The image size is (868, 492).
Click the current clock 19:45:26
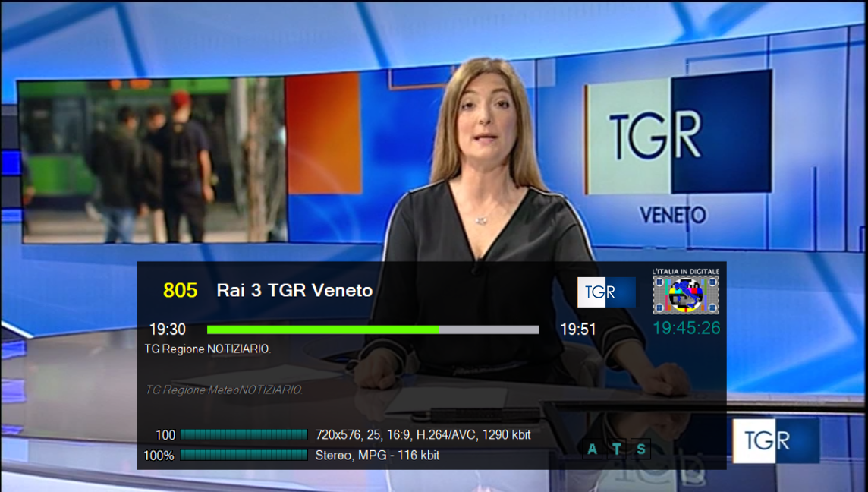686,328
